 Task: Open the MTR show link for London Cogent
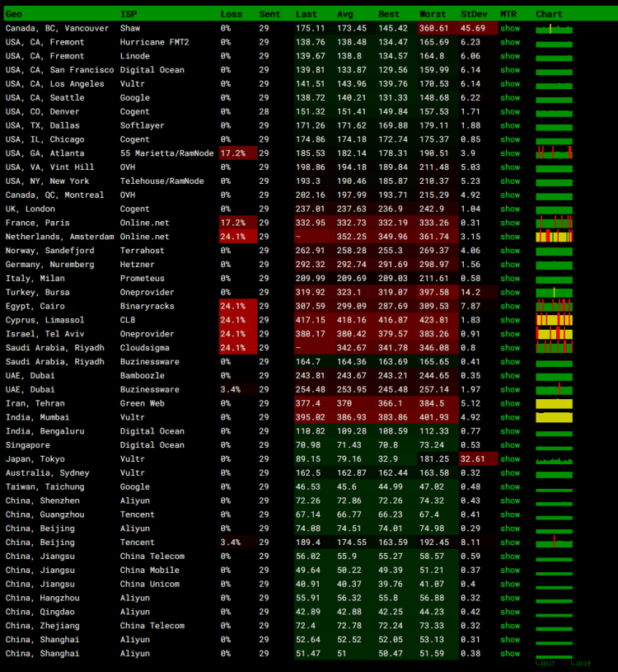click(510, 209)
